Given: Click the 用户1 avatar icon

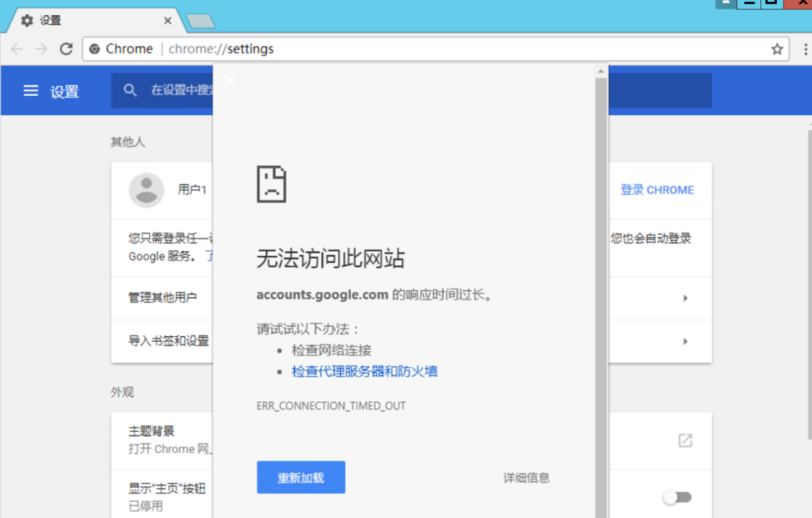Looking at the screenshot, I should coord(147,190).
